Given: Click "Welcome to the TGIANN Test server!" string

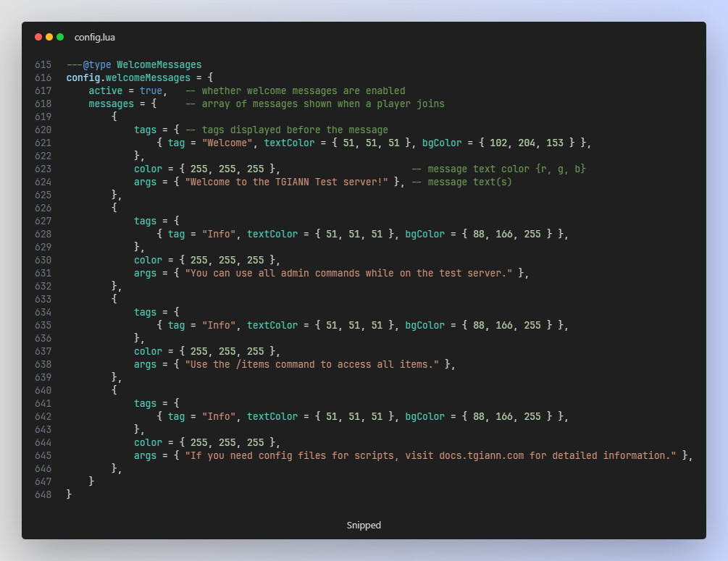Looking at the screenshot, I should [287, 182].
